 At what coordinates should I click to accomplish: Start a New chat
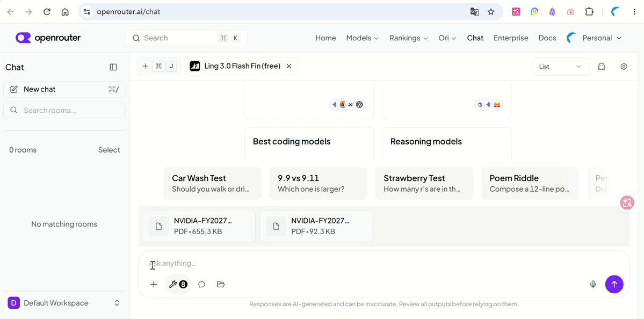[64, 89]
